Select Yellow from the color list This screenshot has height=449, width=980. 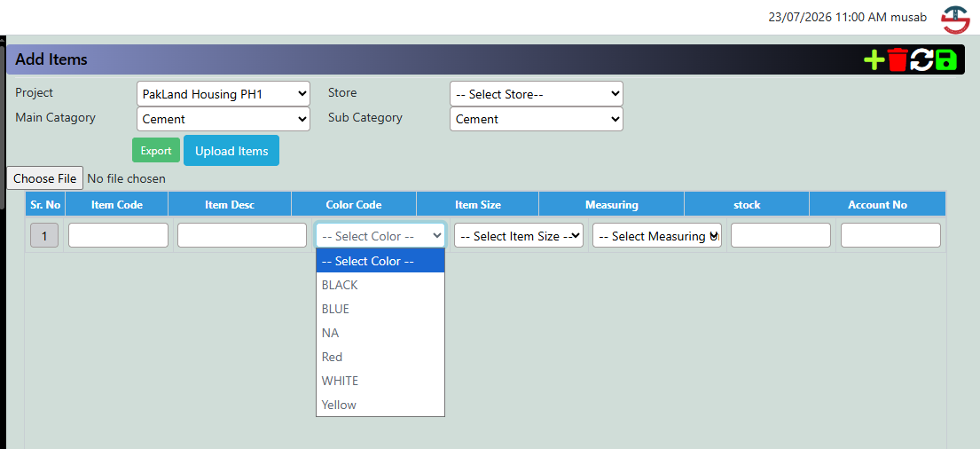(380, 405)
